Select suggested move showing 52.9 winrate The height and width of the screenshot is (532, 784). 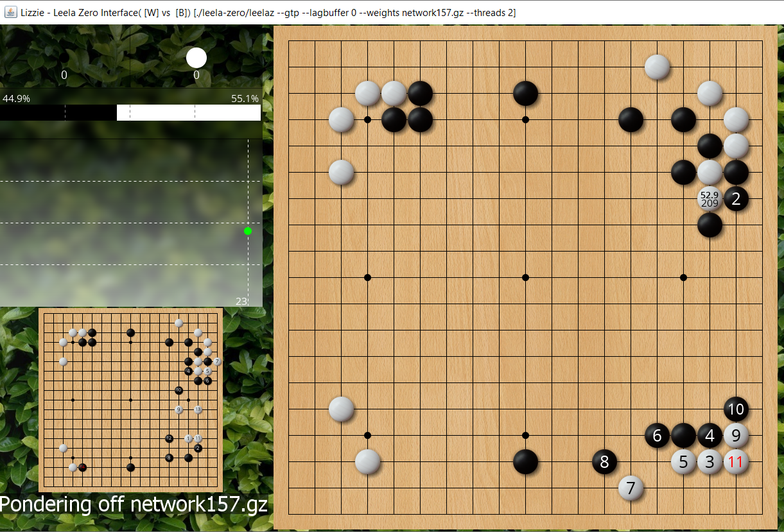pyautogui.click(x=710, y=198)
